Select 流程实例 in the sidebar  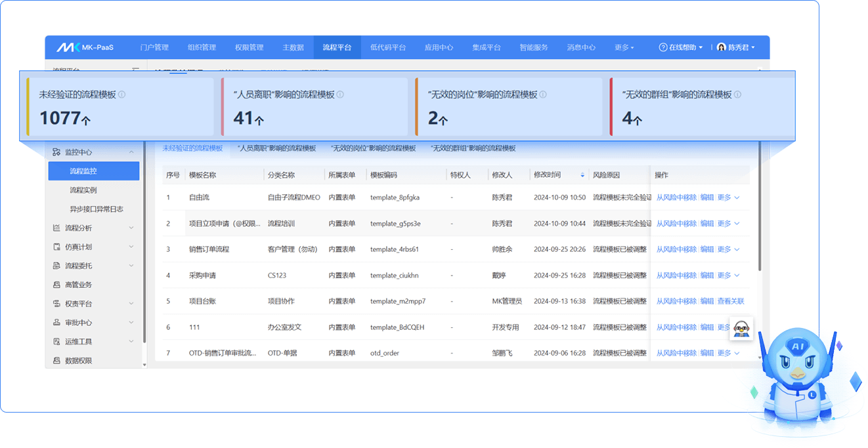pyautogui.click(x=83, y=190)
